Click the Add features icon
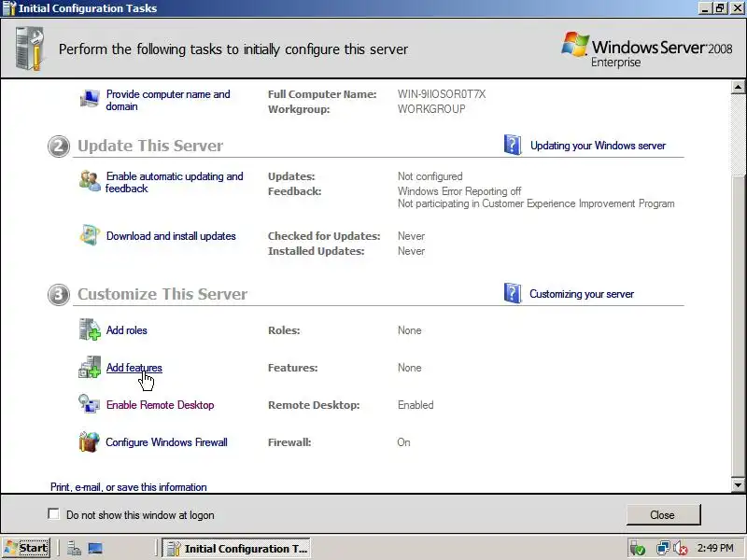The height and width of the screenshot is (560, 747). [x=90, y=367]
